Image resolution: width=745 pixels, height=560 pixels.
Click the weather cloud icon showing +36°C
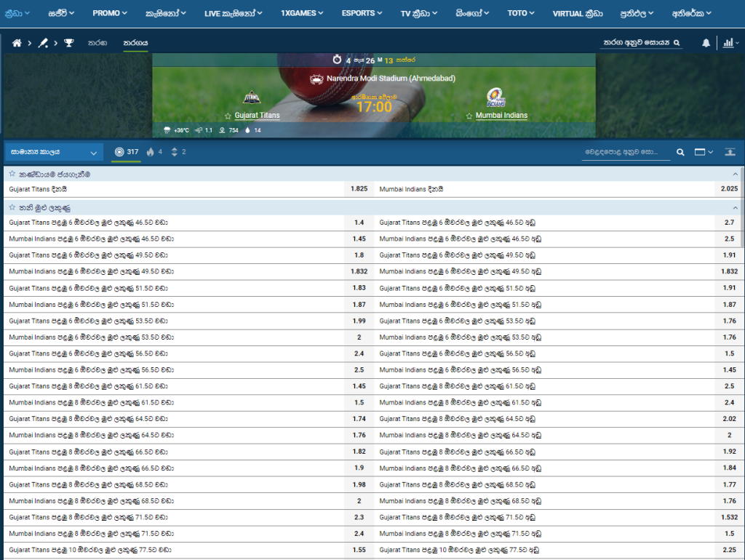167,130
